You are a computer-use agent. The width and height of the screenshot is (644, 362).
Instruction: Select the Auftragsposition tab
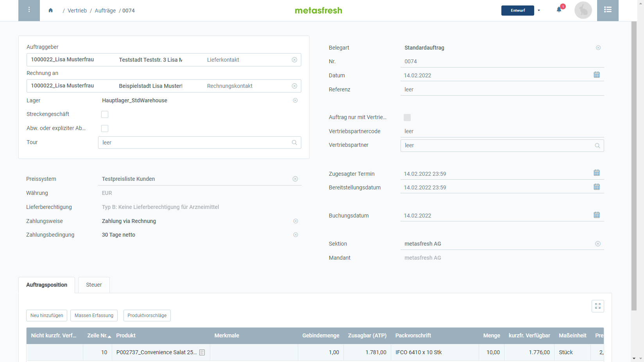47,285
